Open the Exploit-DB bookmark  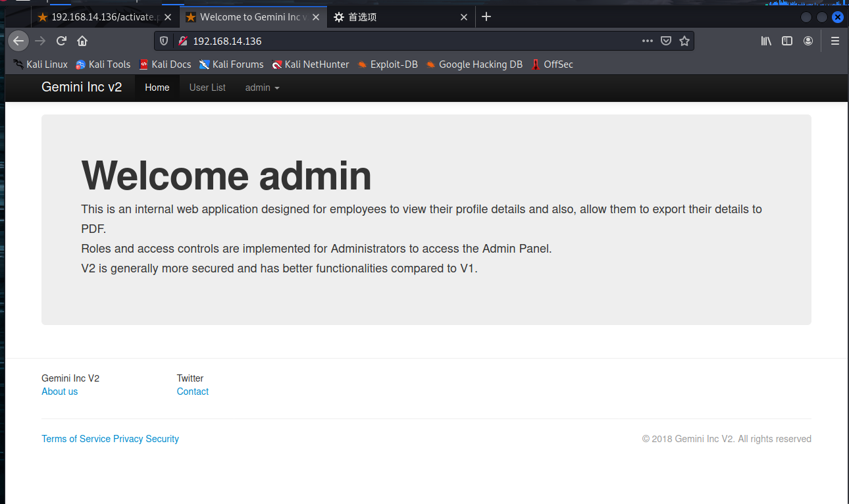[387, 64]
